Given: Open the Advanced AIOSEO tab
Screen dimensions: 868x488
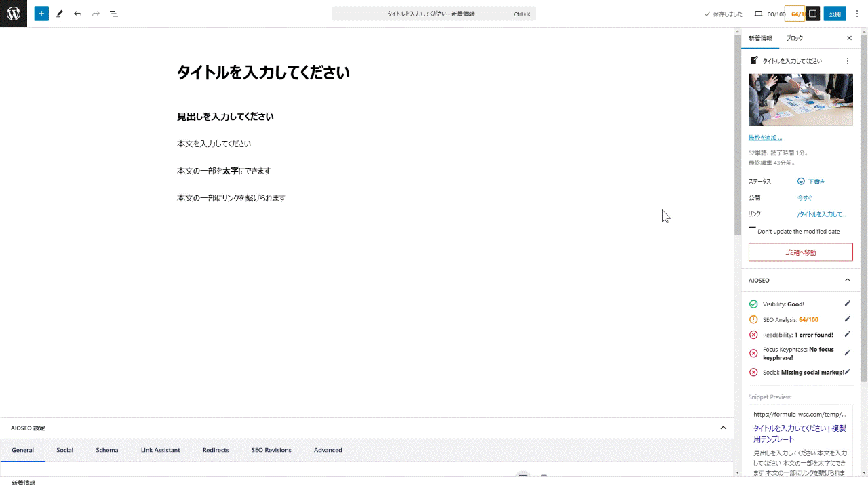Looking at the screenshot, I should [328, 450].
